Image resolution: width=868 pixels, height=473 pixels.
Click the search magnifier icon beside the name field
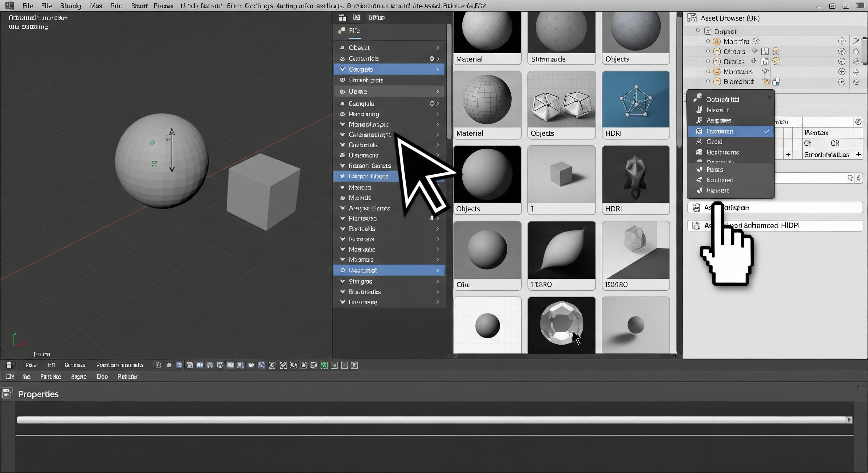coord(850,178)
